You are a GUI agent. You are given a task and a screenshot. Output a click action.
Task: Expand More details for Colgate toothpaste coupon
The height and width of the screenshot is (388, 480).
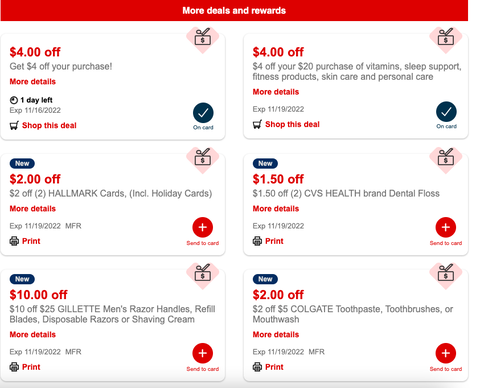coord(276,334)
